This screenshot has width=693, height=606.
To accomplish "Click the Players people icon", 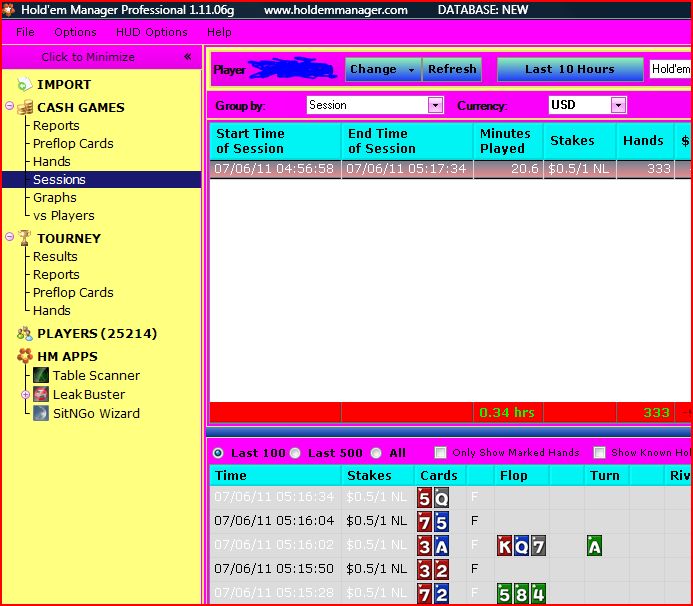I will [25, 334].
